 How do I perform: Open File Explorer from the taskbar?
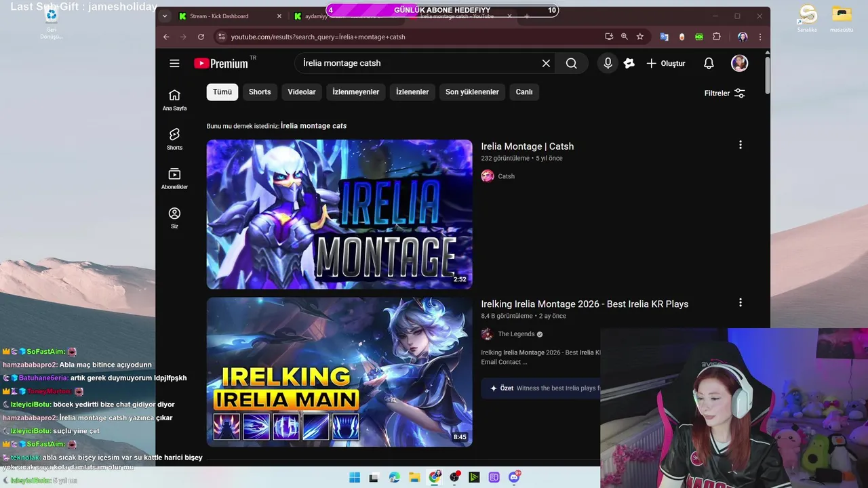point(414,477)
